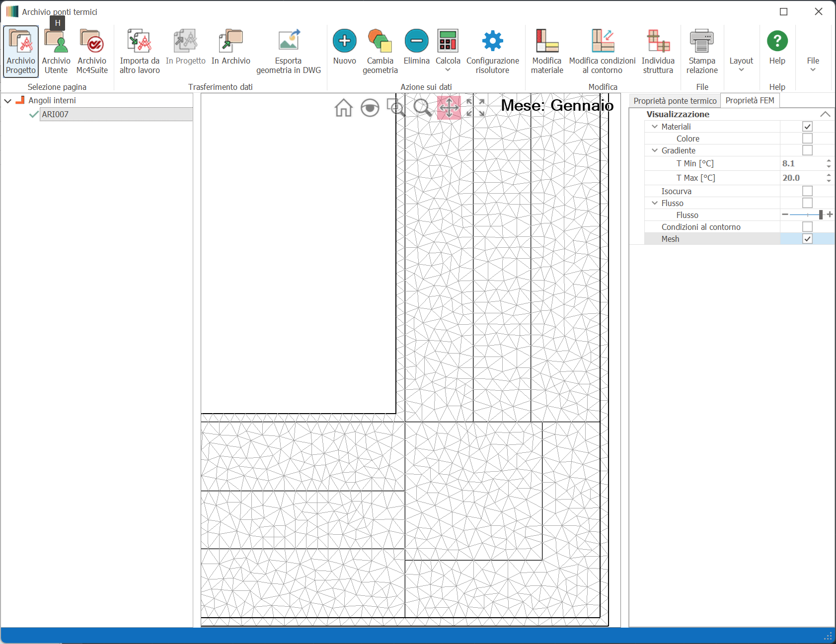Screen dimensions: 836x644
Task: Collapse the Gradiente group
Action: pyautogui.click(x=655, y=150)
